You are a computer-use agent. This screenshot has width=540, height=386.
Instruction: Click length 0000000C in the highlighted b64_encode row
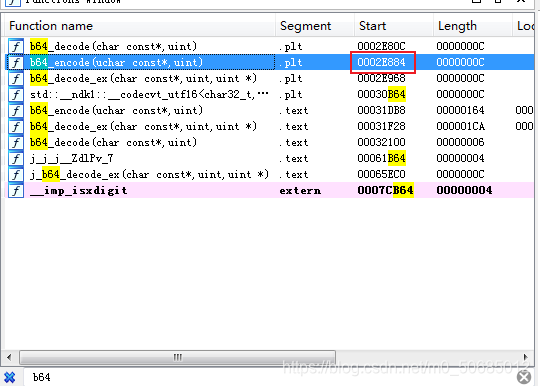[x=460, y=62]
